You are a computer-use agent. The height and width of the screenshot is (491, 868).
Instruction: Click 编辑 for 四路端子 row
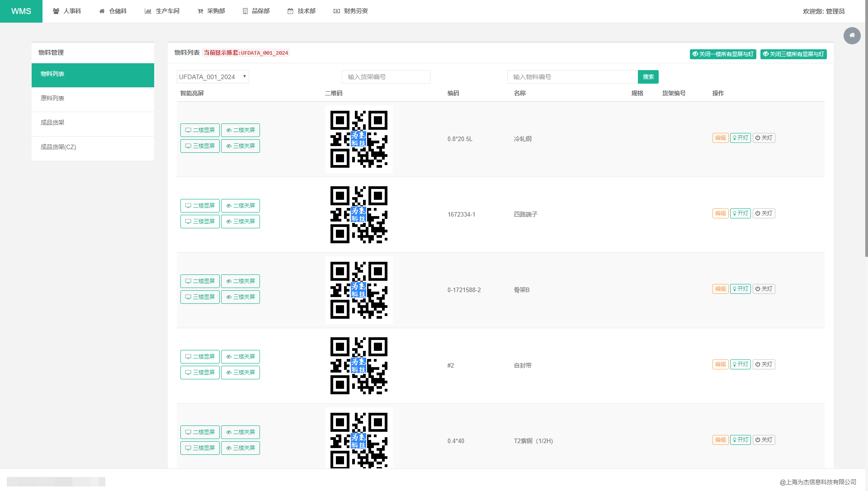(721, 213)
